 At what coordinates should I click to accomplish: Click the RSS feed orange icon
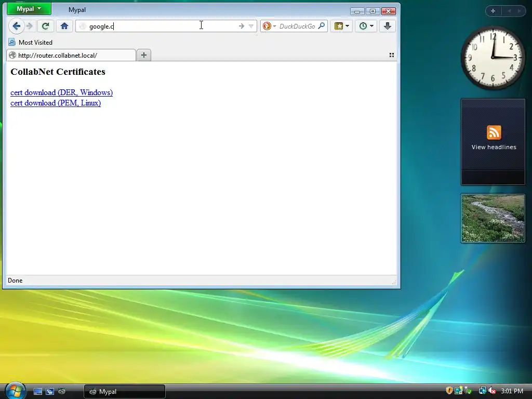(x=494, y=132)
